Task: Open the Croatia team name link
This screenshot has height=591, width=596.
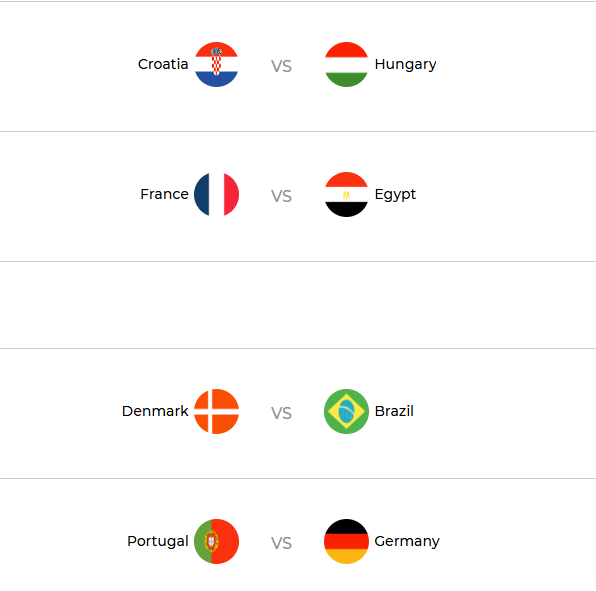Action: click(163, 64)
